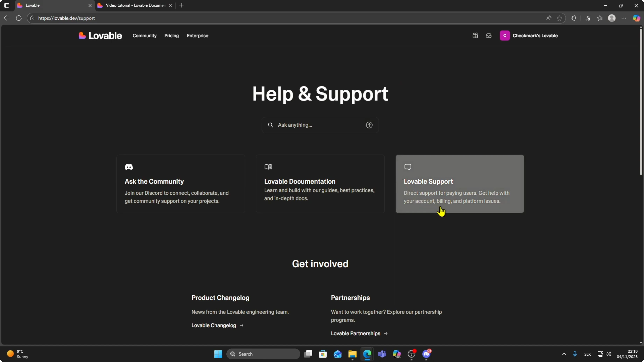Open Read aloud in the address bar
The height and width of the screenshot is (362, 644).
pos(549,18)
